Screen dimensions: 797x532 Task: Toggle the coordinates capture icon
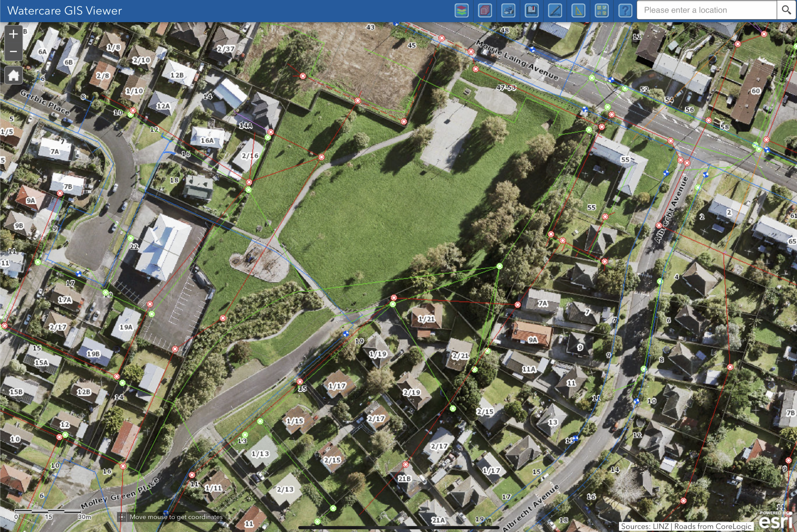[122, 517]
